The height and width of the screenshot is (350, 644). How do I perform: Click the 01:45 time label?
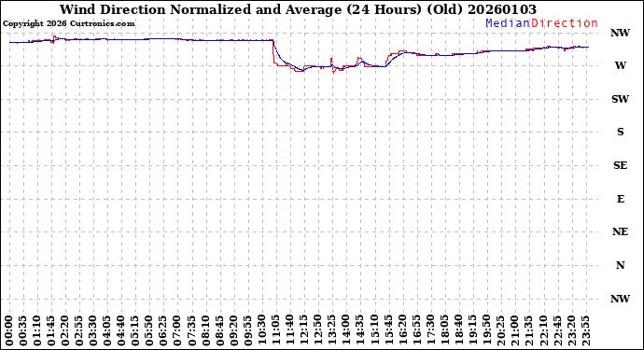point(51,330)
